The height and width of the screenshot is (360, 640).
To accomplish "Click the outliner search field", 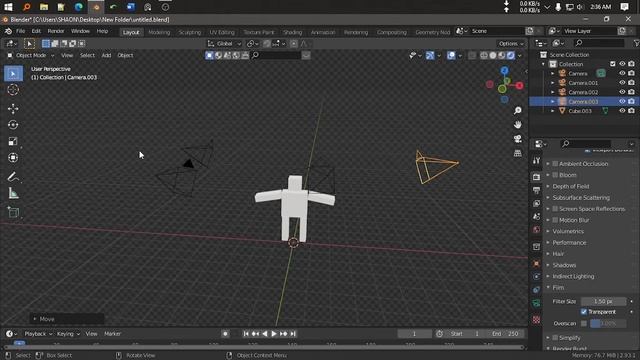I will pyautogui.click(x=599, y=43).
